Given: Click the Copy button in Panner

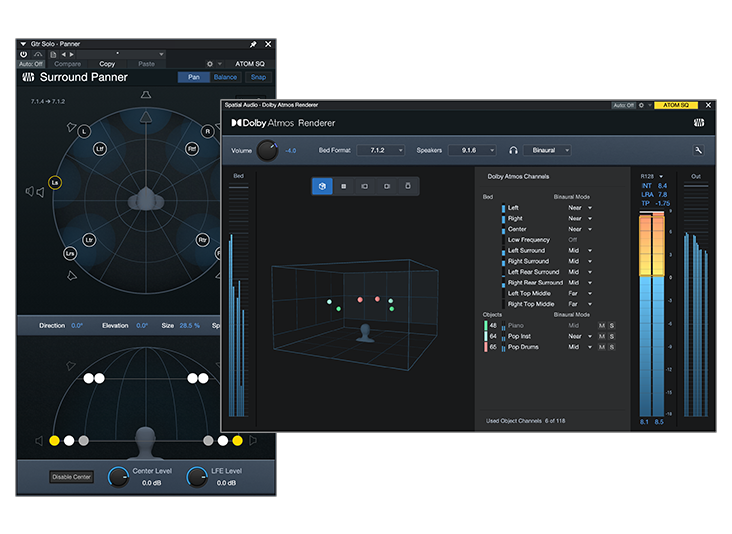Looking at the screenshot, I should tap(107, 64).
